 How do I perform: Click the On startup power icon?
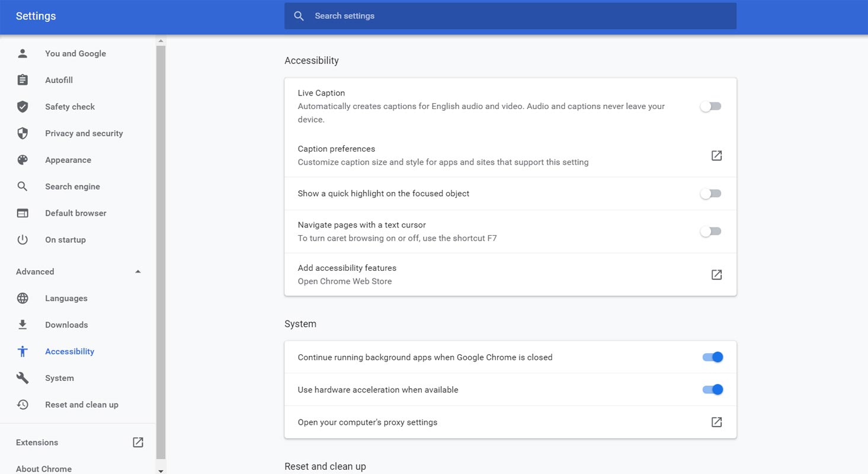(x=23, y=240)
